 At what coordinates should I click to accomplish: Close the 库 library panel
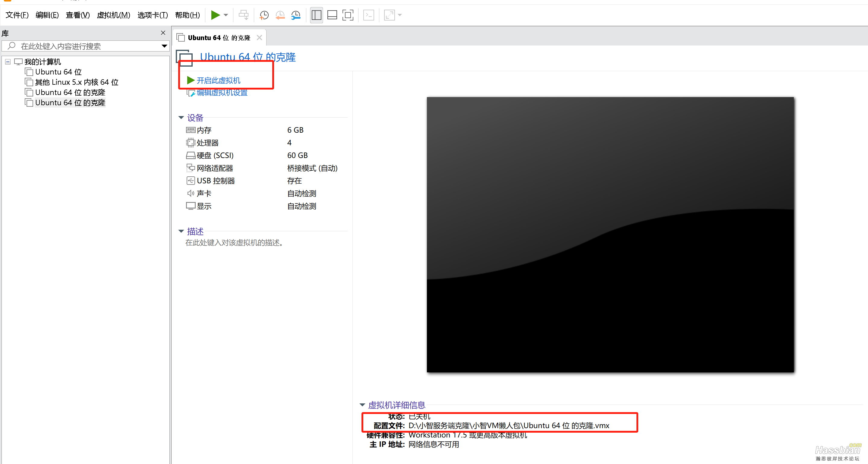click(163, 33)
